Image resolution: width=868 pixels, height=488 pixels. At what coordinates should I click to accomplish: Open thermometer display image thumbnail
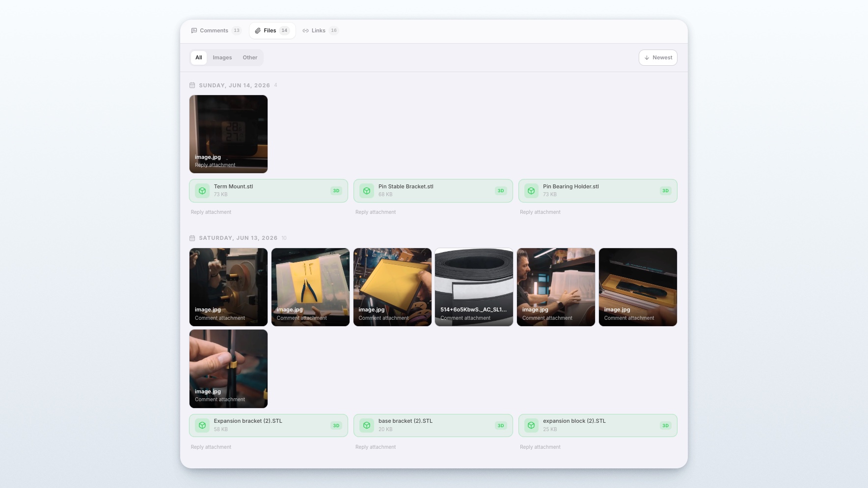click(x=228, y=134)
